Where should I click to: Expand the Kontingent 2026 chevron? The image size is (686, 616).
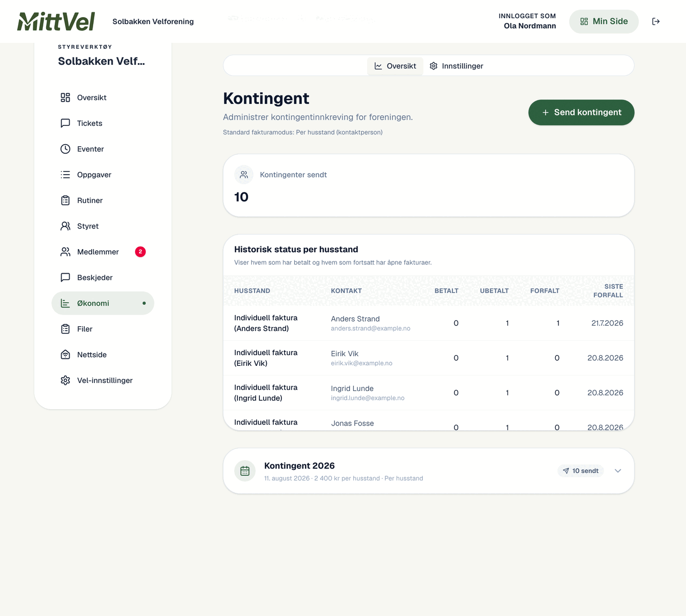618,471
